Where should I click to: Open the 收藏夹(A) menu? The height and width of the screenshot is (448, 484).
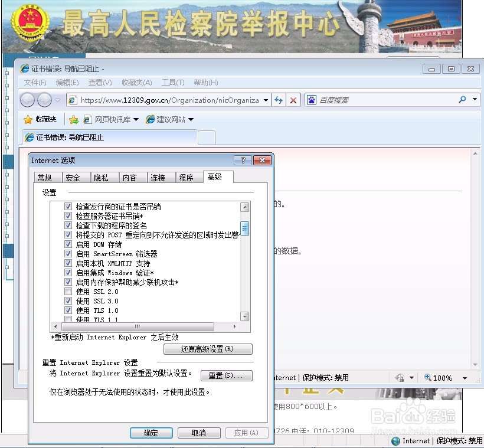(x=137, y=83)
